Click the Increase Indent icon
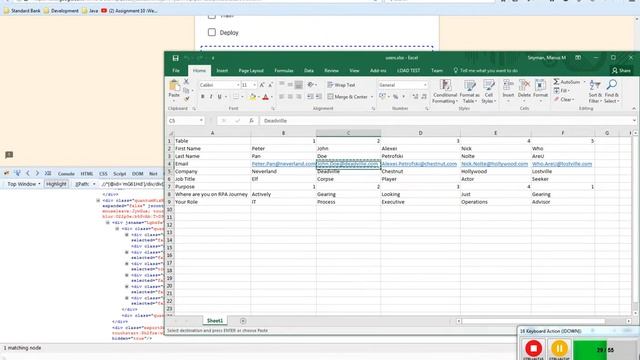 coord(319,97)
